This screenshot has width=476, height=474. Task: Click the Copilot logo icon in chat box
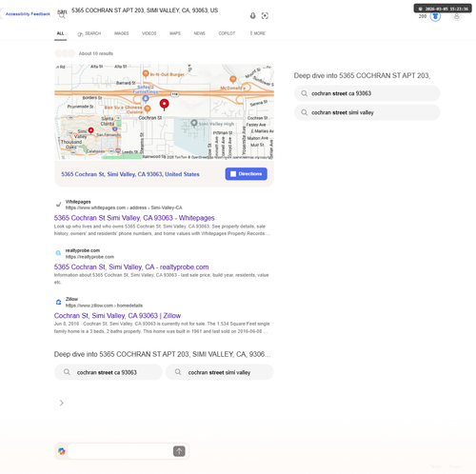[x=62, y=451]
